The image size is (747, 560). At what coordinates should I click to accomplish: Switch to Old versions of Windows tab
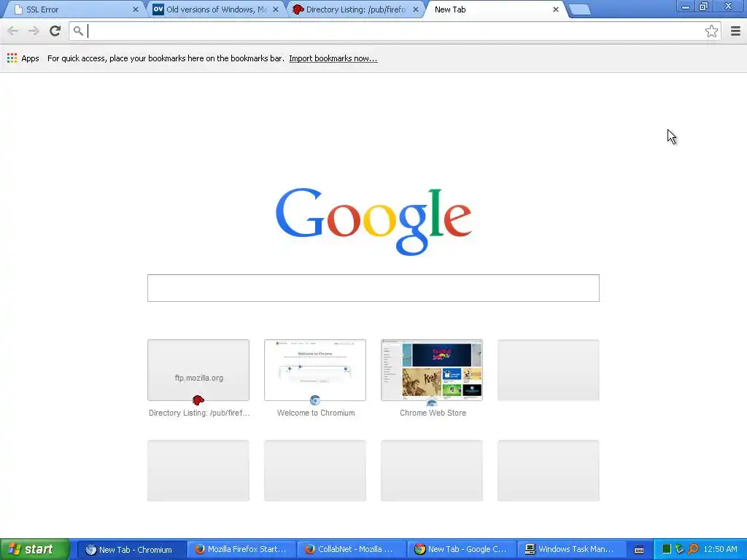(x=215, y=9)
